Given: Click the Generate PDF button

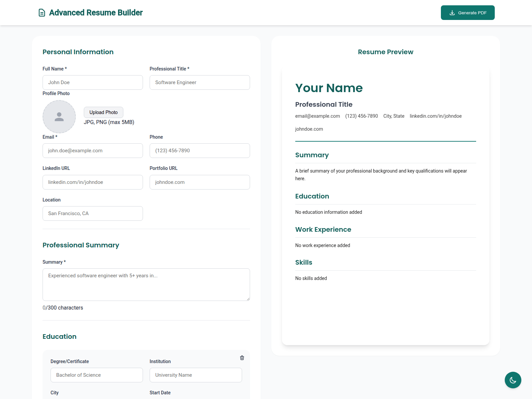Looking at the screenshot, I should point(467,13).
